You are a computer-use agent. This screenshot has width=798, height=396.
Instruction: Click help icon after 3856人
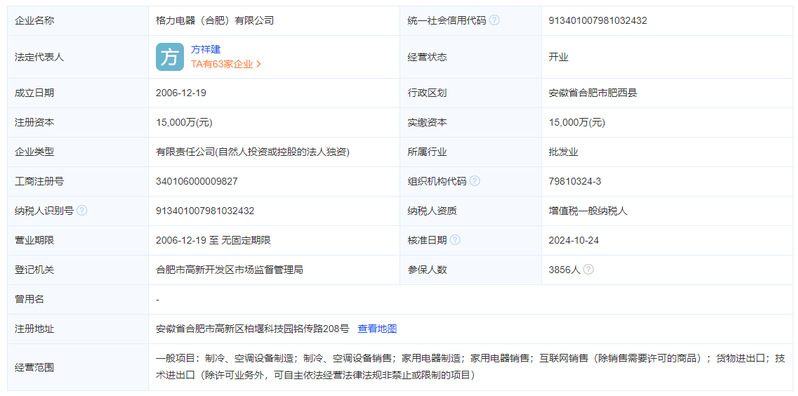coord(588,269)
